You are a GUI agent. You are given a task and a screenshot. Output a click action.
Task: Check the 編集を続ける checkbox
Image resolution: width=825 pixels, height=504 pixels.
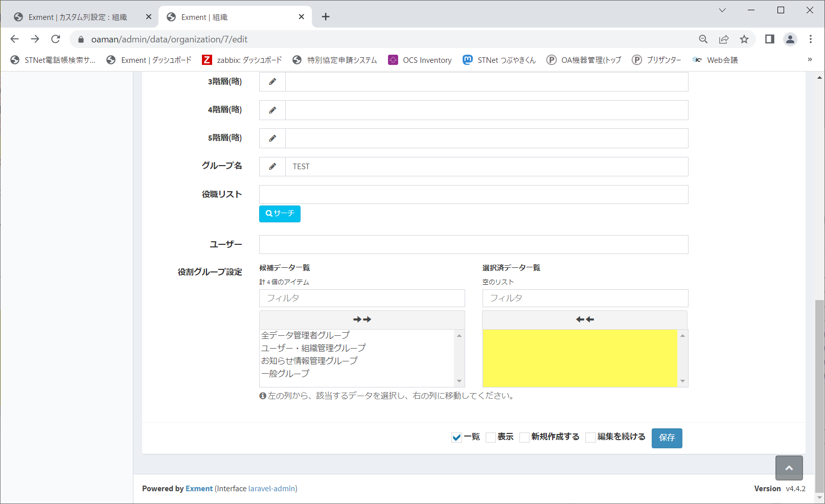tap(591, 438)
